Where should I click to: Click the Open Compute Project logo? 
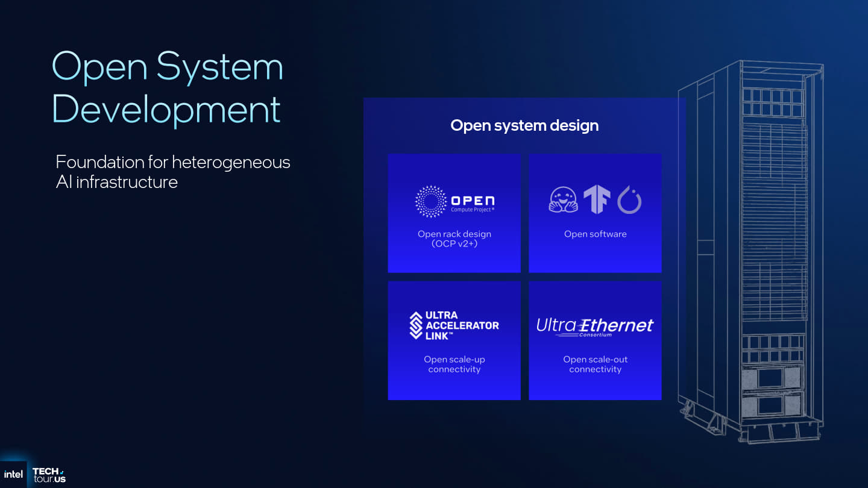coord(454,201)
